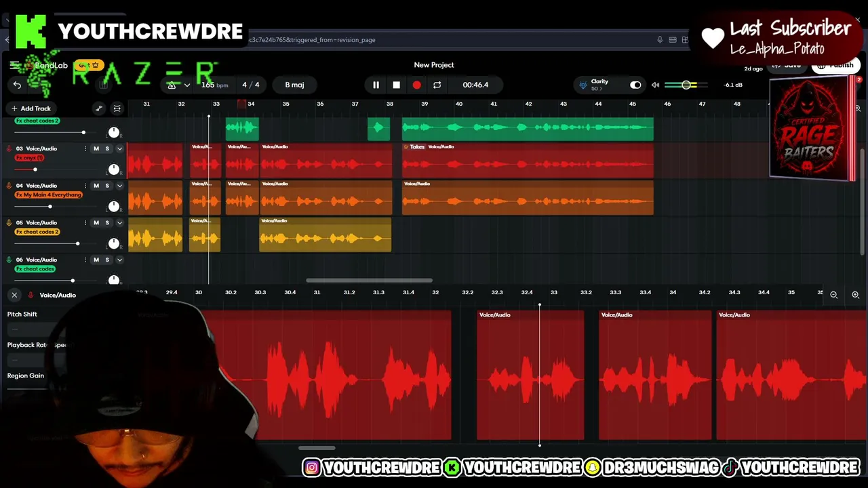Open the track 06 three-dot options menu
Screen dimensions: 868x488
click(x=85, y=260)
